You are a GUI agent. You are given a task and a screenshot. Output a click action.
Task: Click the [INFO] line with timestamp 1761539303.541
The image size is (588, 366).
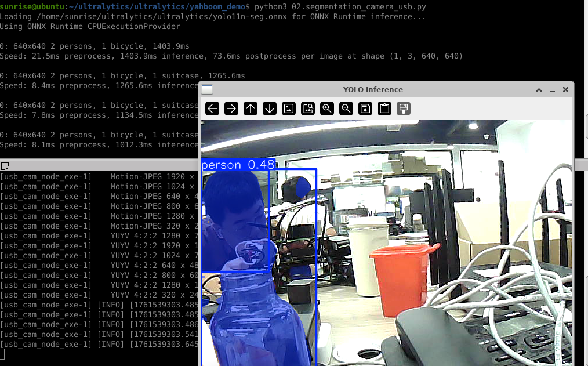coord(99,335)
